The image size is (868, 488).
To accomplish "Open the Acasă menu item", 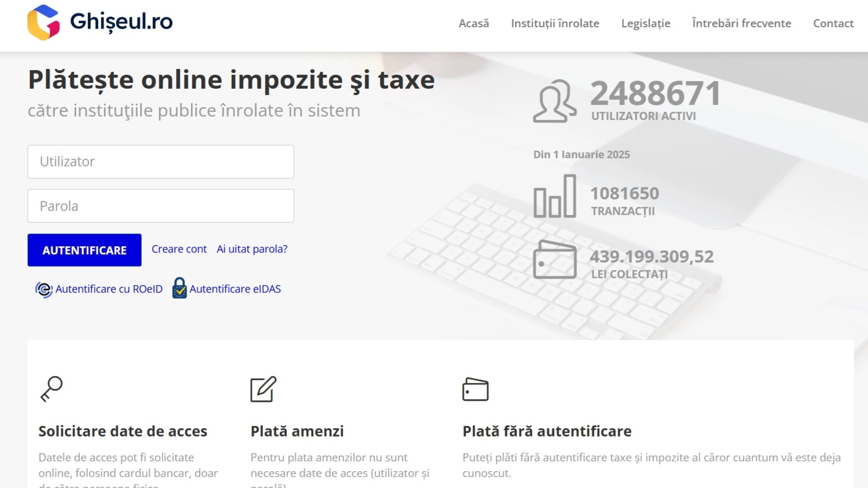I will 474,23.
